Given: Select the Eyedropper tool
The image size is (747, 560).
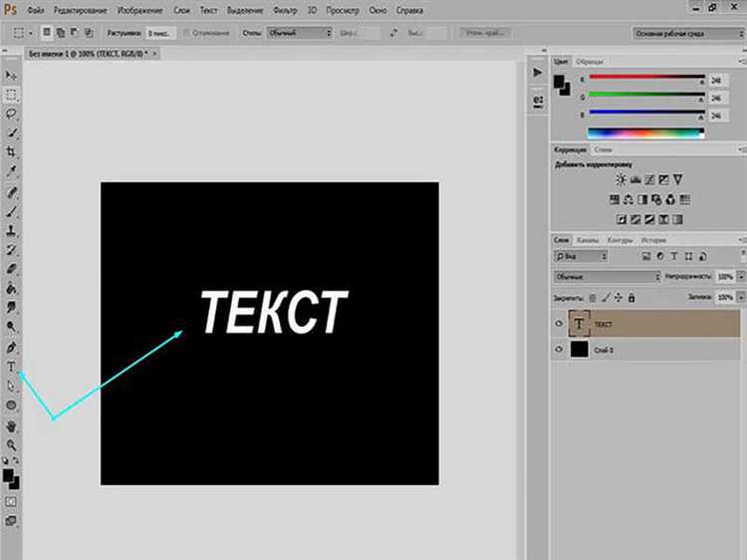Looking at the screenshot, I should [11, 171].
